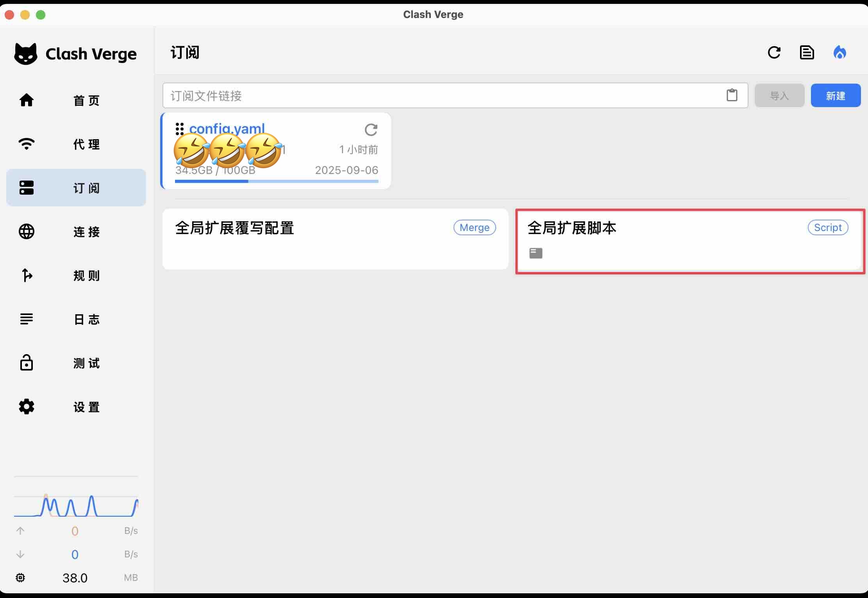Go to the 代理 proxies section
The height and width of the screenshot is (598, 868).
click(x=76, y=144)
